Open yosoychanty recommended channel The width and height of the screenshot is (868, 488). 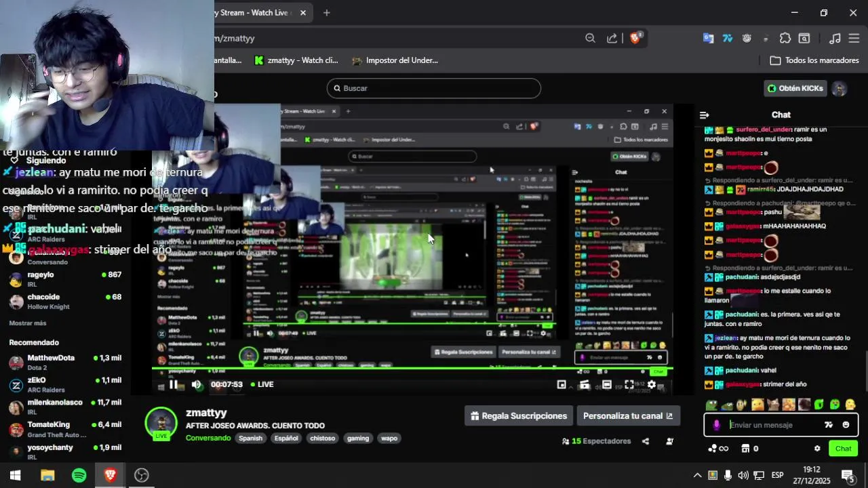(x=66, y=451)
